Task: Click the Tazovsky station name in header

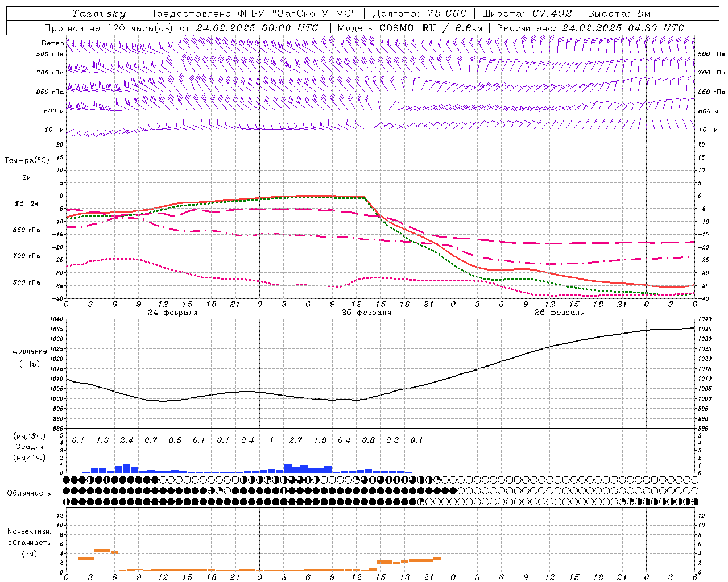Action: 99,14
